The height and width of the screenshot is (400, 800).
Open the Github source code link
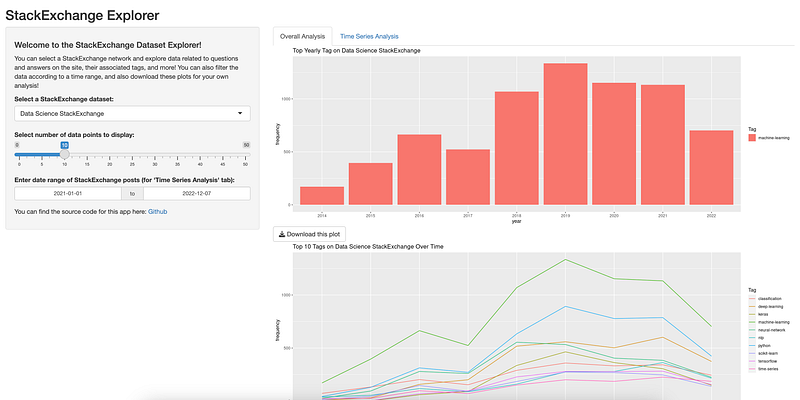158,213
